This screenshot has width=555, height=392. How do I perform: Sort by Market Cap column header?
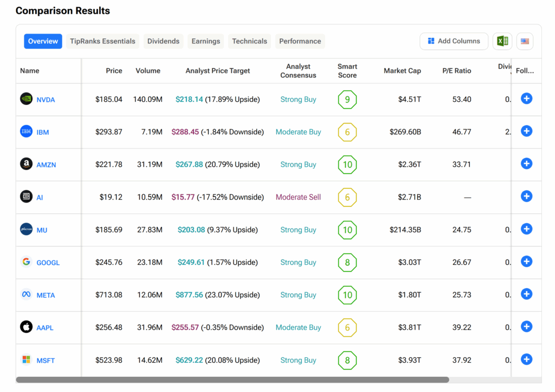coord(402,71)
